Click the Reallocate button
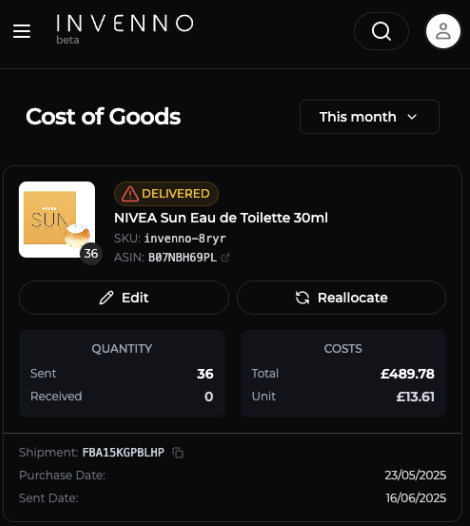 pyautogui.click(x=342, y=298)
